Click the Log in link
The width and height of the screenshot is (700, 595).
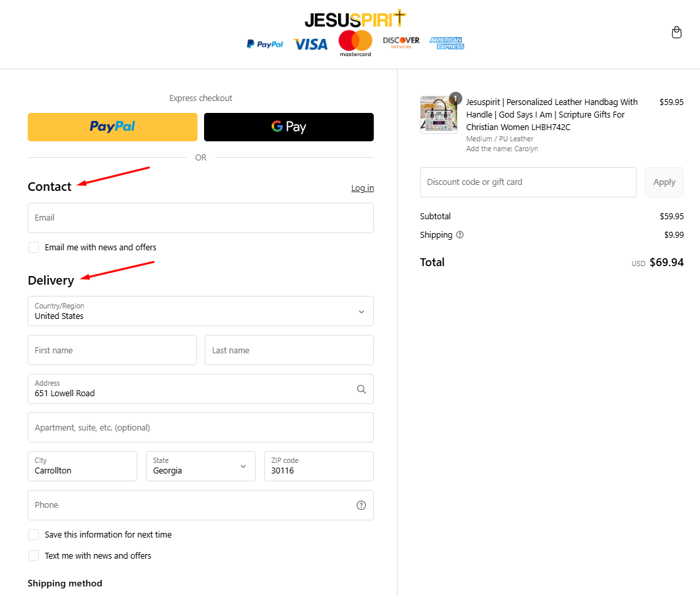[363, 188]
